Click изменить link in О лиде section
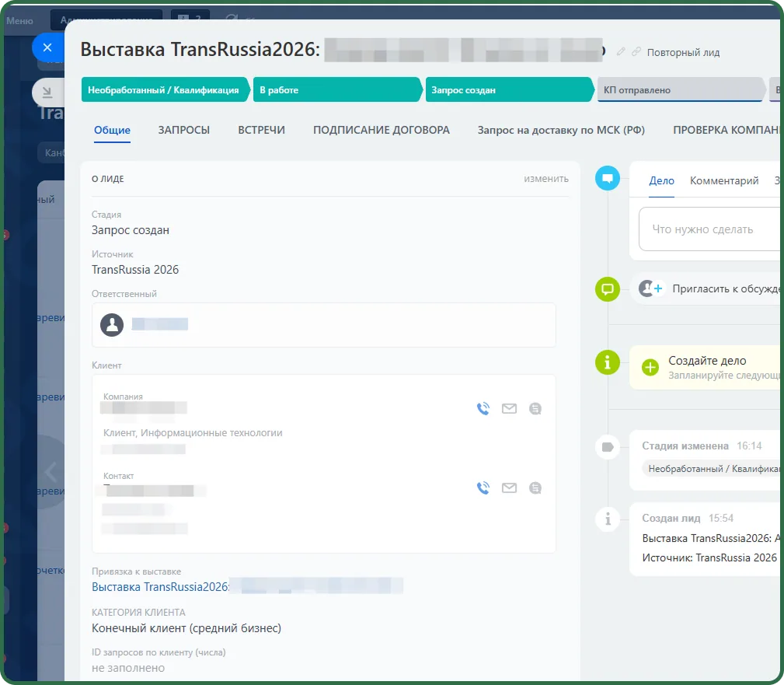784x685 pixels. point(546,179)
